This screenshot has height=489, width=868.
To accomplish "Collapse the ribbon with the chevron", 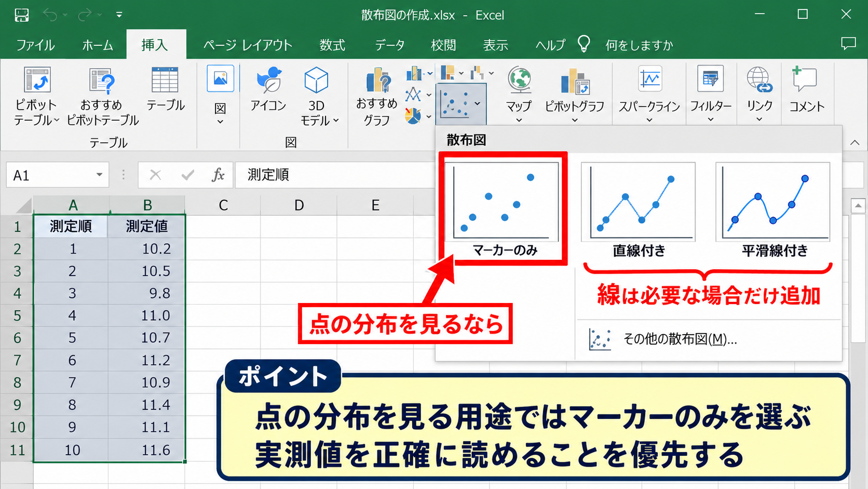I will (855, 142).
